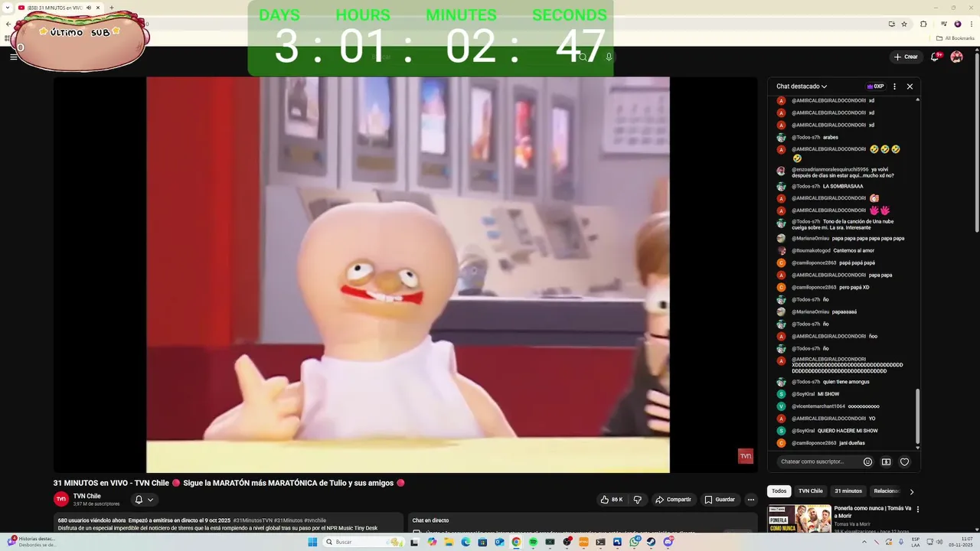Open Chrome media controls icon
Screen dimensions: 980x551
click(x=943, y=24)
